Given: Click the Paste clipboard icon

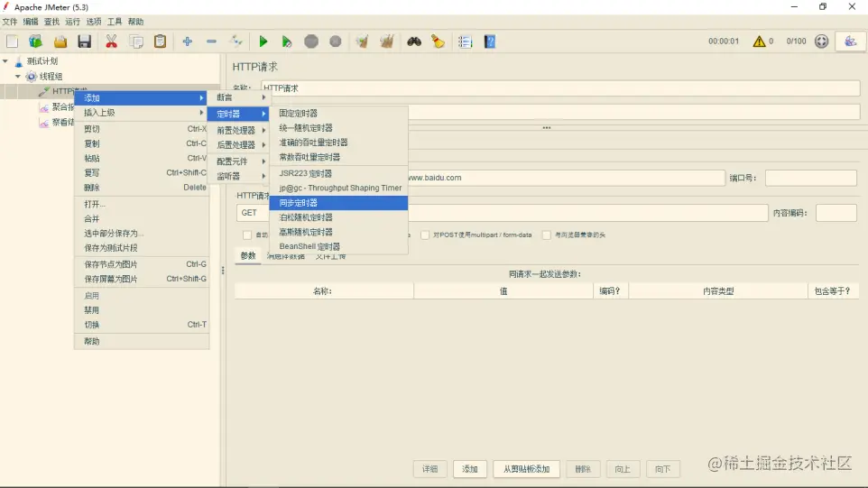Looking at the screenshot, I should click(x=160, y=41).
